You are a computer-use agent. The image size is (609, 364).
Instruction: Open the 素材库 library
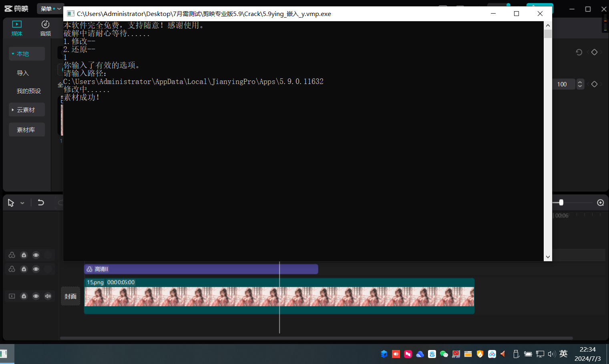coord(26,130)
